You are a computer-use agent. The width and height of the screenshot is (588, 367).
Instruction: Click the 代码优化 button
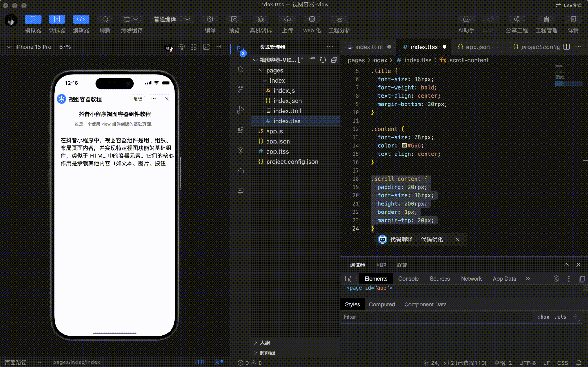[432, 239]
